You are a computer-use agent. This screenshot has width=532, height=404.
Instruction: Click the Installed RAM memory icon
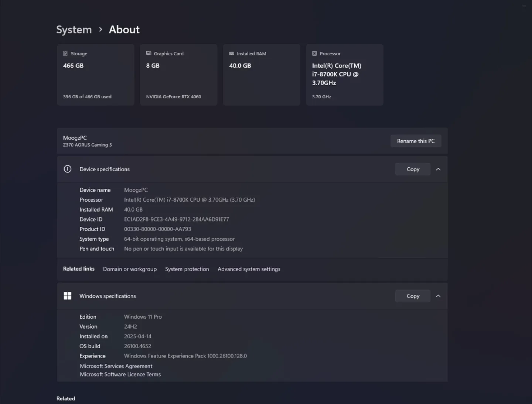click(x=231, y=53)
